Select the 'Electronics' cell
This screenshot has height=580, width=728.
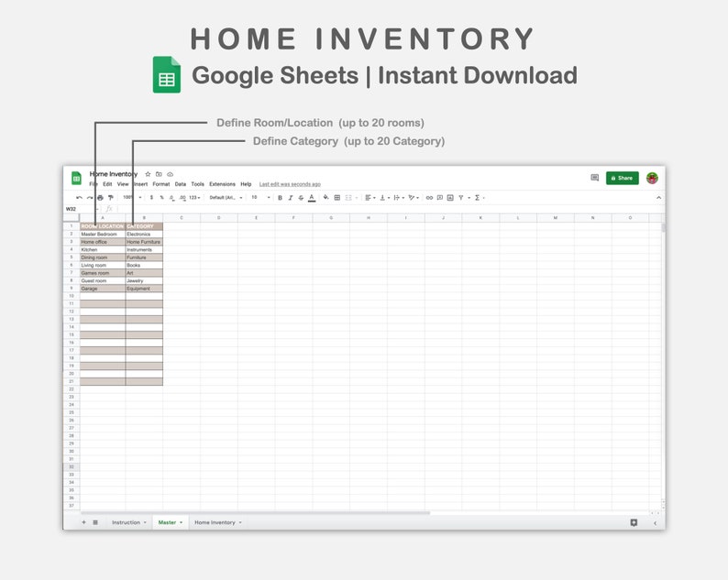pyautogui.click(x=144, y=235)
